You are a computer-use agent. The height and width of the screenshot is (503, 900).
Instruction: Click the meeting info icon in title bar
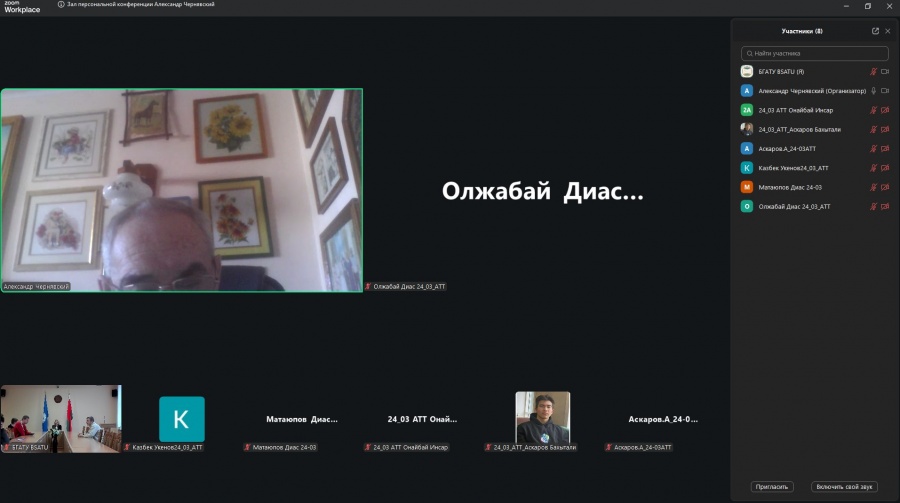(60, 5)
